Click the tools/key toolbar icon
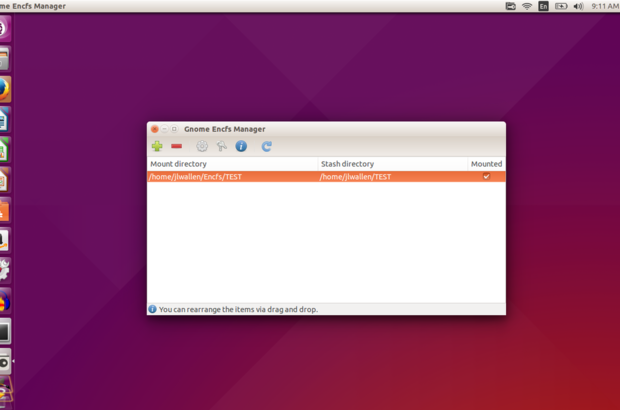The width and height of the screenshot is (620, 410). click(221, 146)
